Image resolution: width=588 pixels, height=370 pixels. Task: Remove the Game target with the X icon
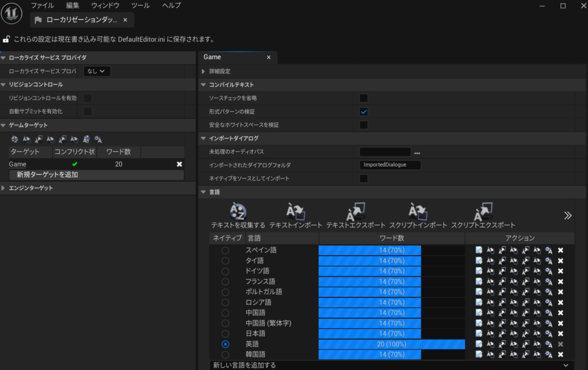(179, 164)
